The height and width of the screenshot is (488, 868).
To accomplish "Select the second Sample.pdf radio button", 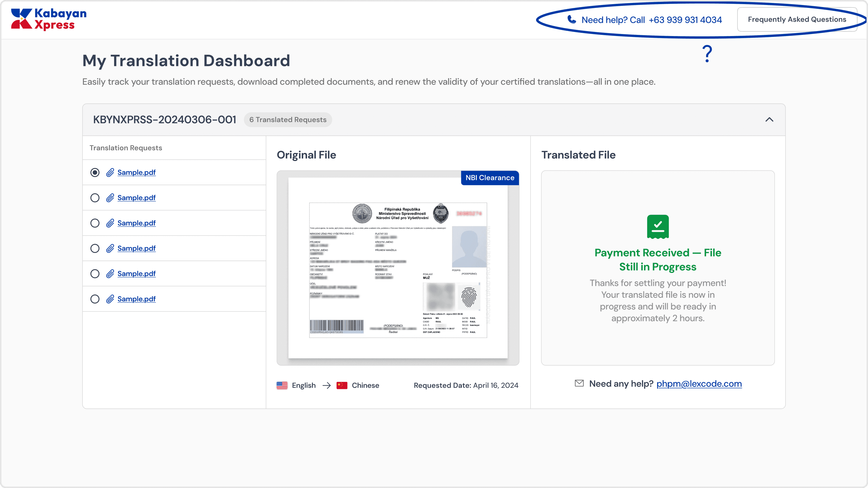I will (95, 198).
